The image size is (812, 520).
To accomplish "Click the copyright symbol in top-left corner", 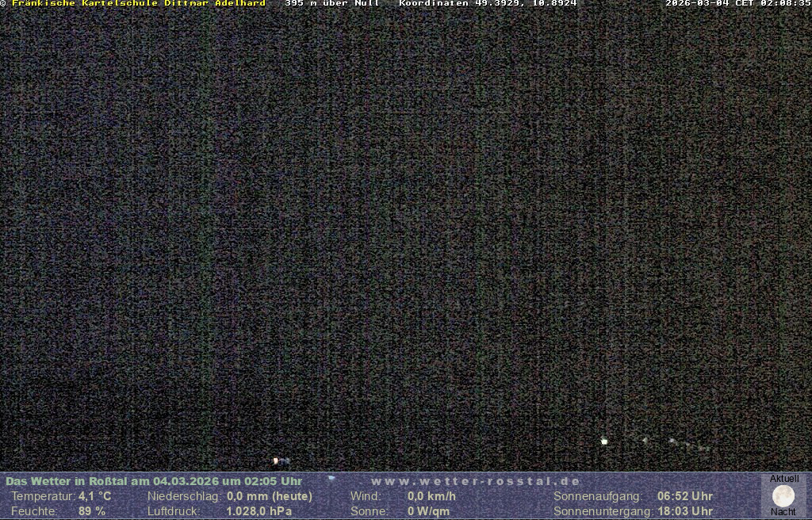I will pyautogui.click(x=3, y=4).
